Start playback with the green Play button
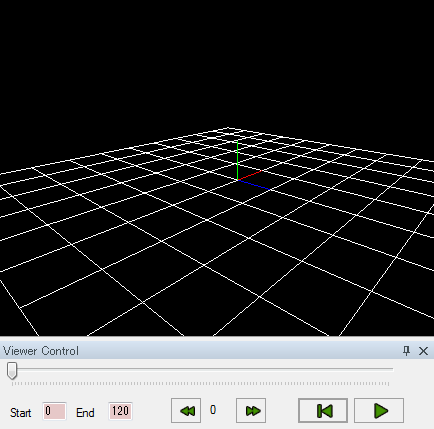Image resolution: width=434 pixels, height=429 pixels. click(x=379, y=410)
